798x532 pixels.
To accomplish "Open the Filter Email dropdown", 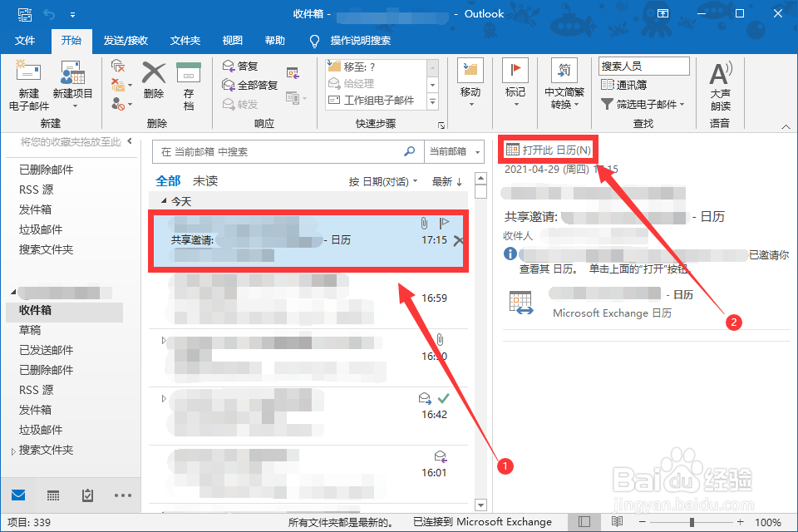I will pos(643,105).
